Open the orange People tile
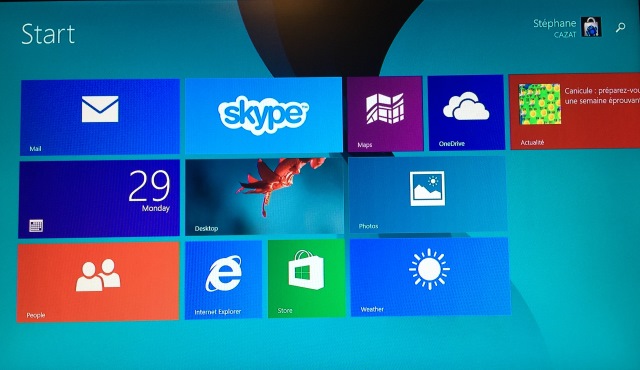The height and width of the screenshot is (370, 640). 98,282
